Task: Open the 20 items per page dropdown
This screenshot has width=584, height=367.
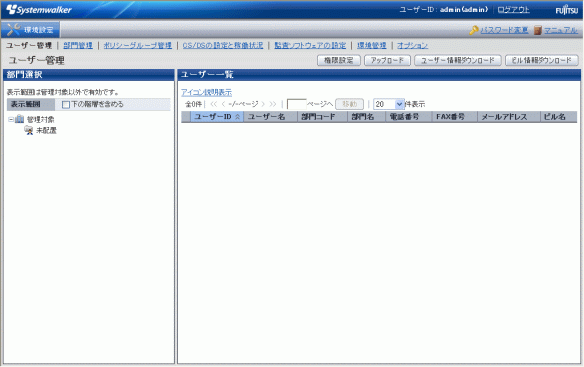Action: click(388, 104)
